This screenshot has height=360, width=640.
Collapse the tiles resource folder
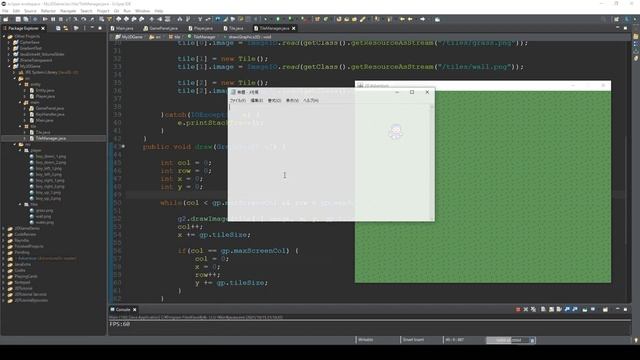point(20,204)
